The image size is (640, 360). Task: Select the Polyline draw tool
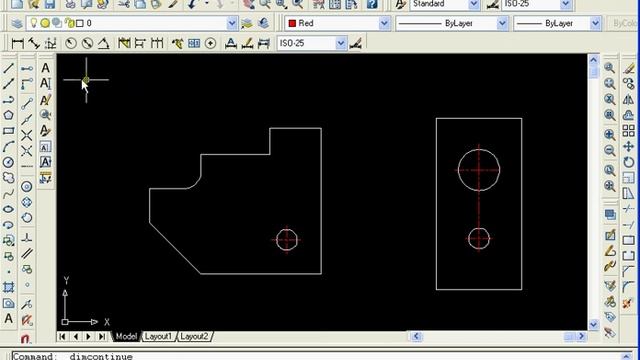tap(9, 100)
